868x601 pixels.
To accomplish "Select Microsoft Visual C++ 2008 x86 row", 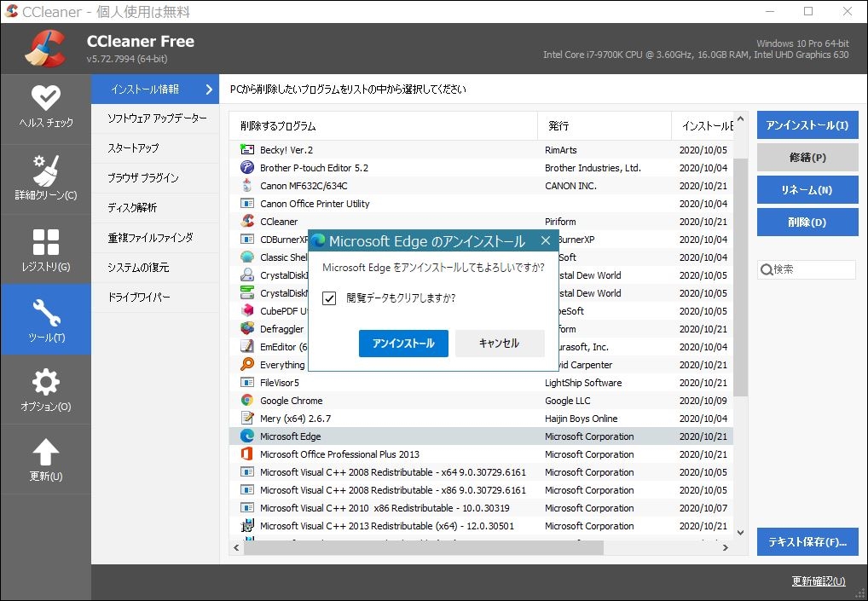I will coord(481,490).
